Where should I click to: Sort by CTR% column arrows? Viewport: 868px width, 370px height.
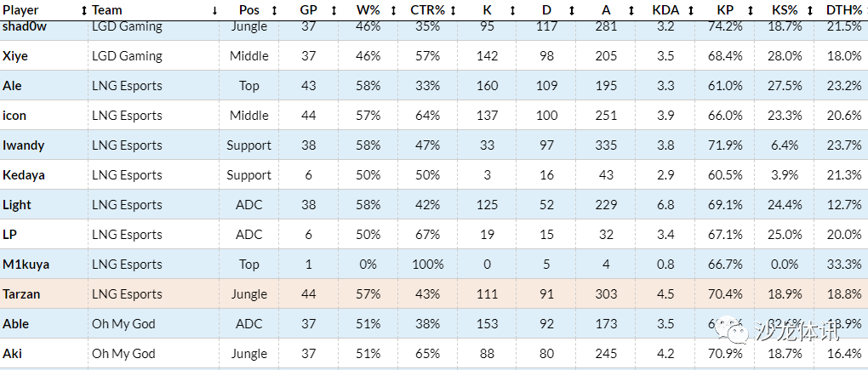(453, 10)
